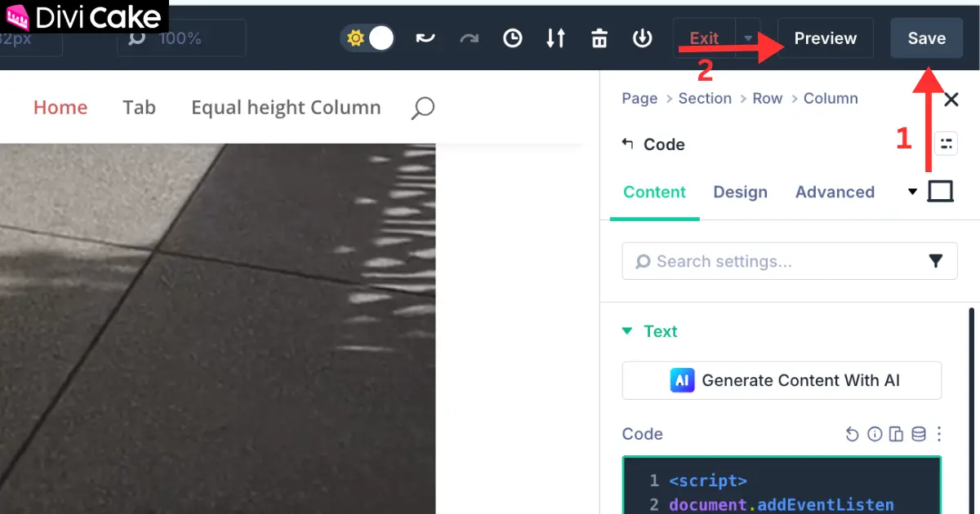Open the Exit dropdown arrow
980x514 pixels.
(x=748, y=38)
